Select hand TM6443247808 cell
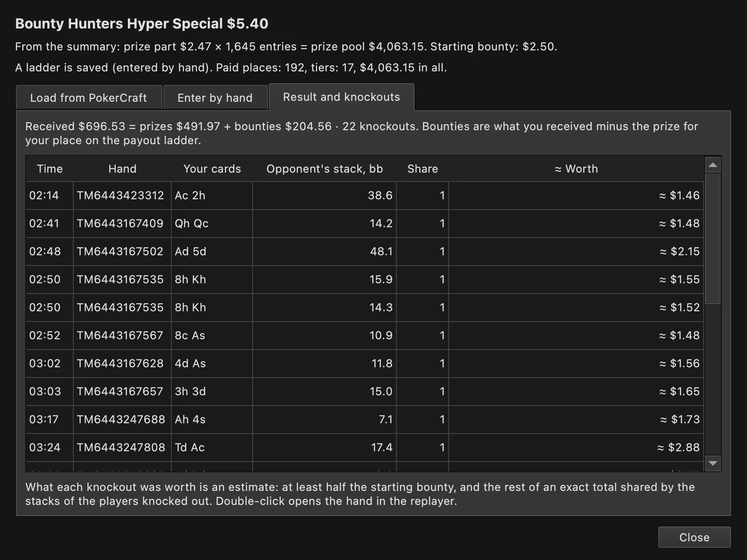Screen dimensions: 747x560 click(x=122, y=448)
